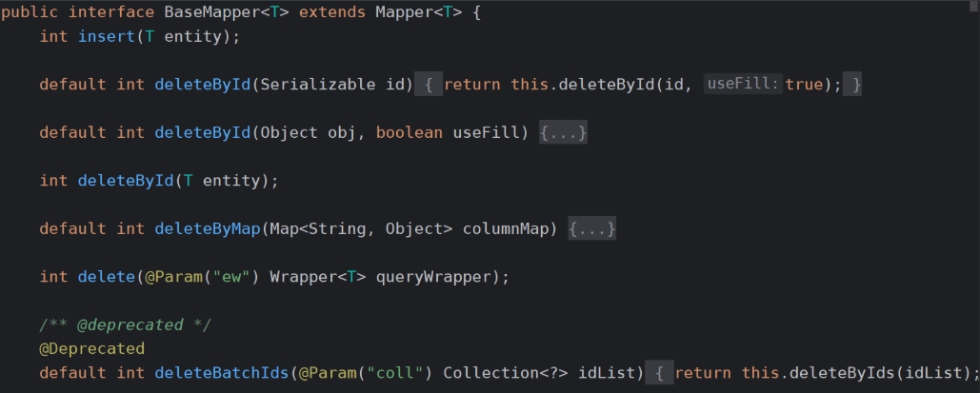Click the true literal after useFill hint

(805, 85)
